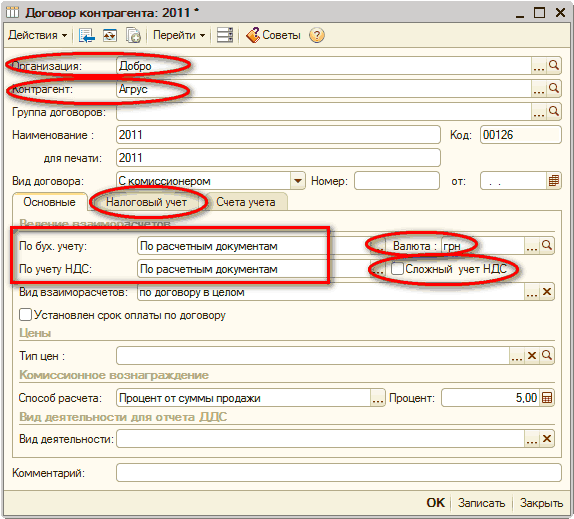Click the yellow help question mark icon
Viewport: 574px width, 519px height.
pyautogui.click(x=317, y=36)
